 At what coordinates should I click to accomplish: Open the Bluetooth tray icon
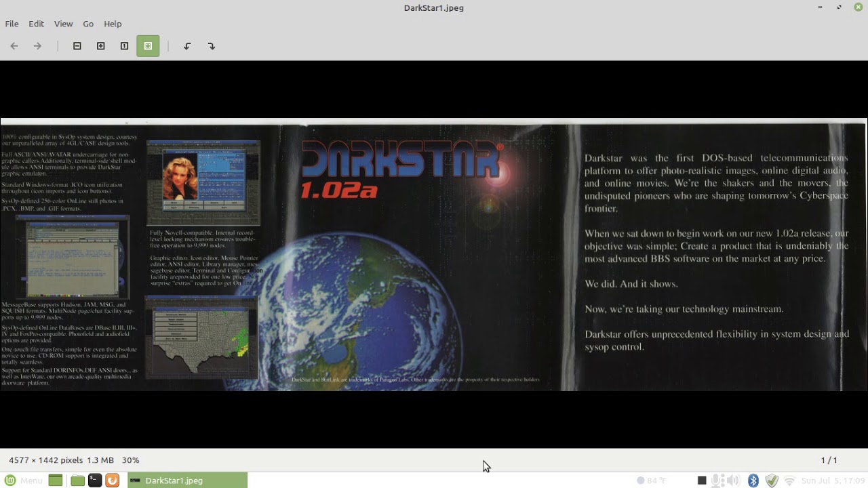pos(753,481)
